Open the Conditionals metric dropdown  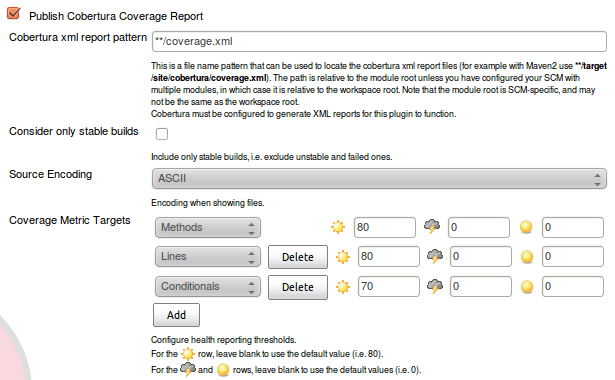[x=208, y=286]
